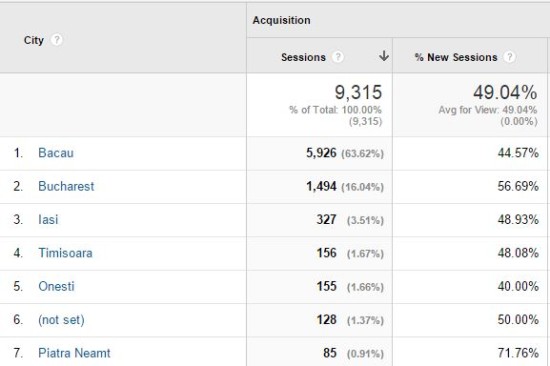The width and height of the screenshot is (550, 366).
Task: Open the Timisoara city link
Action: [x=65, y=253]
